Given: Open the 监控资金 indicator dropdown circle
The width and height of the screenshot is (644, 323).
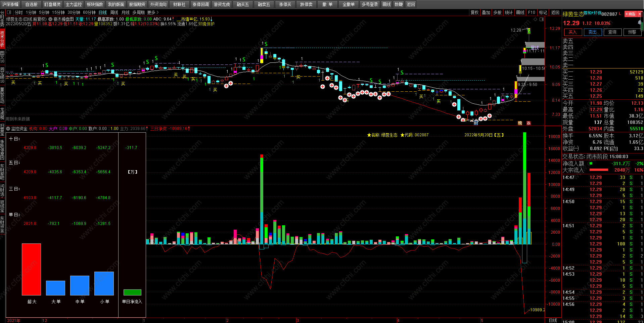Looking at the screenshot, I should (x=8, y=129).
